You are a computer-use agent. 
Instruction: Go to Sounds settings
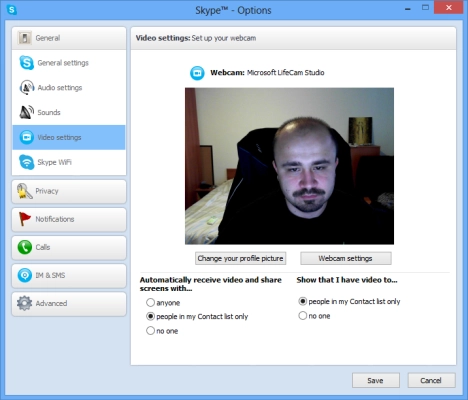tap(69, 112)
